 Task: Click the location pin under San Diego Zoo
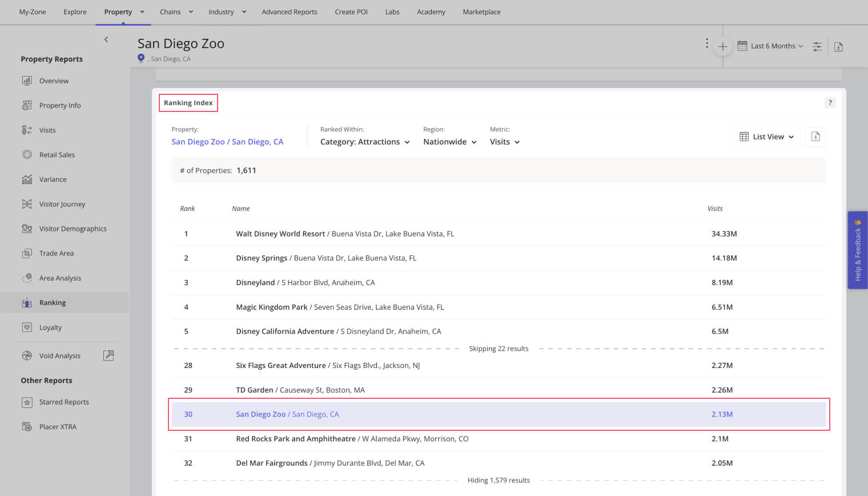pos(141,58)
